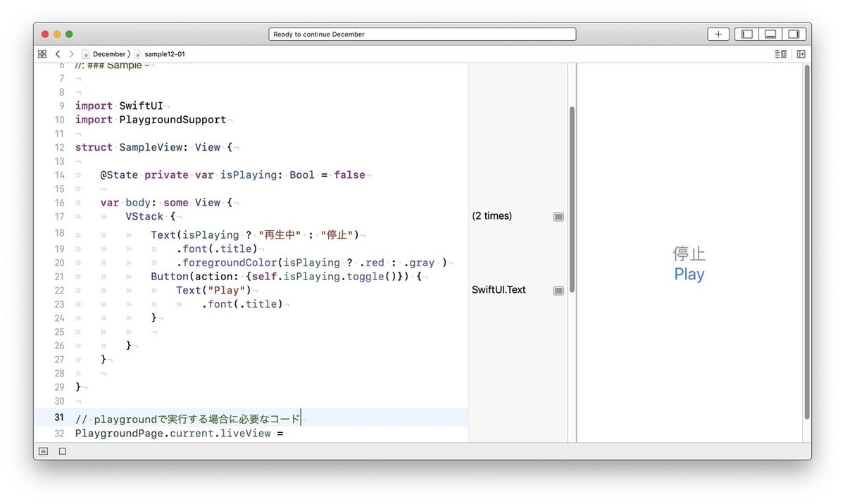Screen dimensions: 845x504
Task: Toggle the Inspectors panel on the right
Action: coord(794,34)
